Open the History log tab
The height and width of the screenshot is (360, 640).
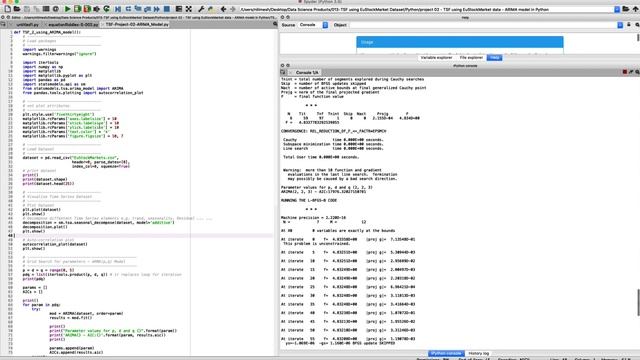(478, 353)
